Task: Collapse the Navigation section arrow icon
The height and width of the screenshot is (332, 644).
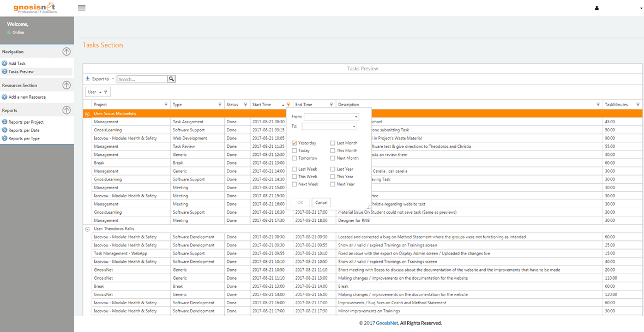Action: pyautogui.click(x=67, y=52)
